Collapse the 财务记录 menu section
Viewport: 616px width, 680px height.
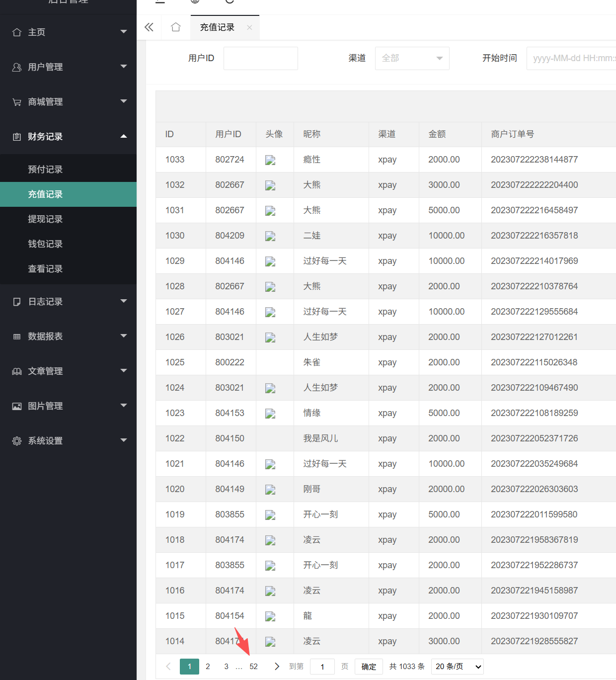click(68, 137)
